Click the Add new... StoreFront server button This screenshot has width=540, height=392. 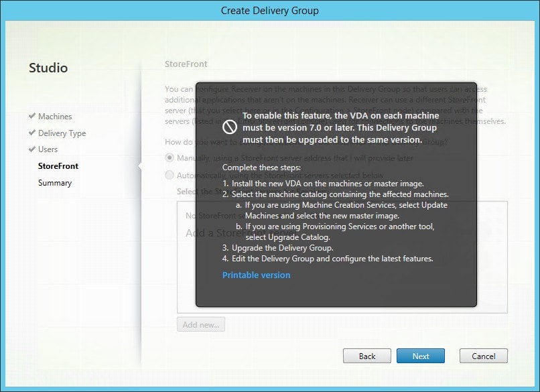(201, 324)
